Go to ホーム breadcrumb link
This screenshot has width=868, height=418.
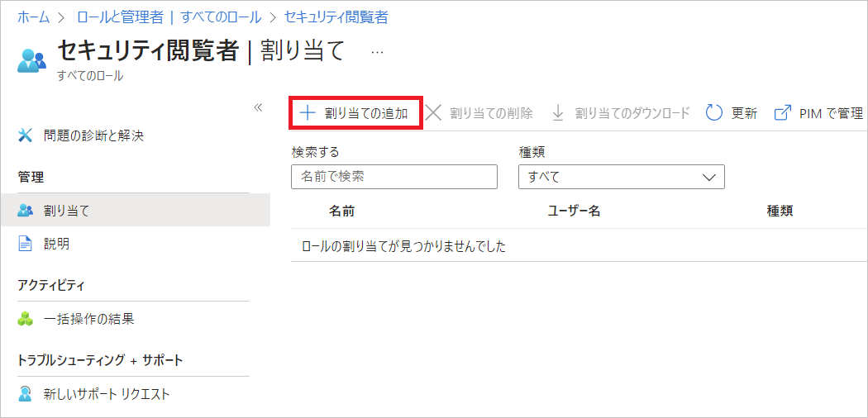[x=34, y=17]
